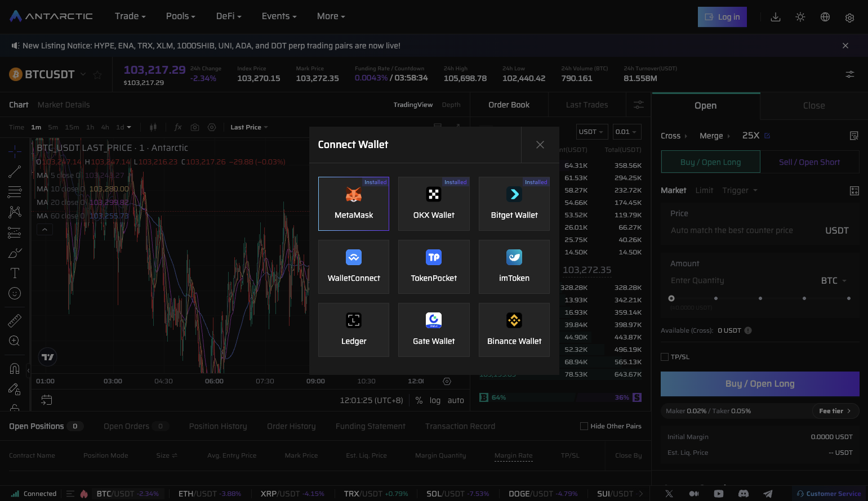Screen dimensions: 868x501
Task: Switch to the Close tab
Action: 814,105
